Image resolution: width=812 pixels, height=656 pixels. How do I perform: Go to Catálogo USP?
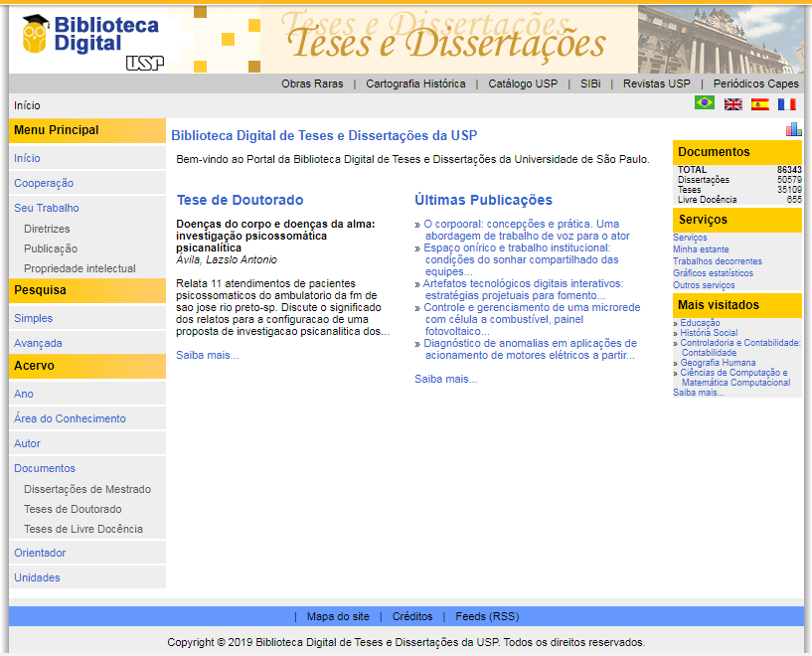tap(523, 83)
